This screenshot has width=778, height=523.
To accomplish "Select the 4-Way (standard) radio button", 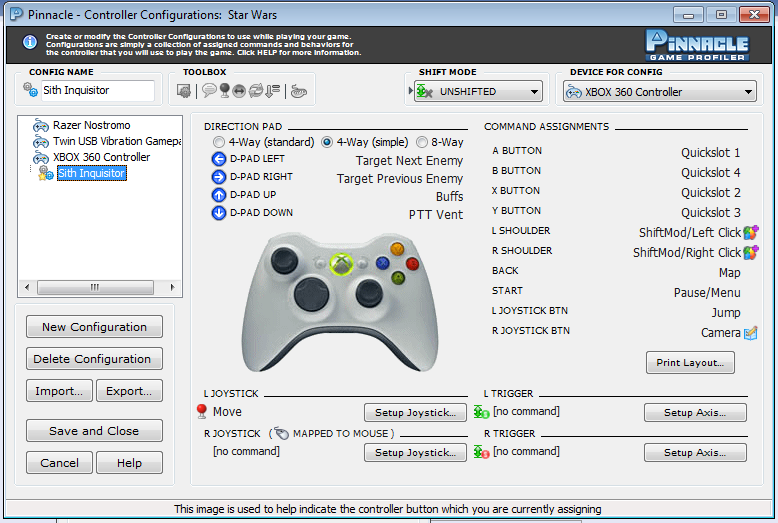I will click(x=219, y=142).
